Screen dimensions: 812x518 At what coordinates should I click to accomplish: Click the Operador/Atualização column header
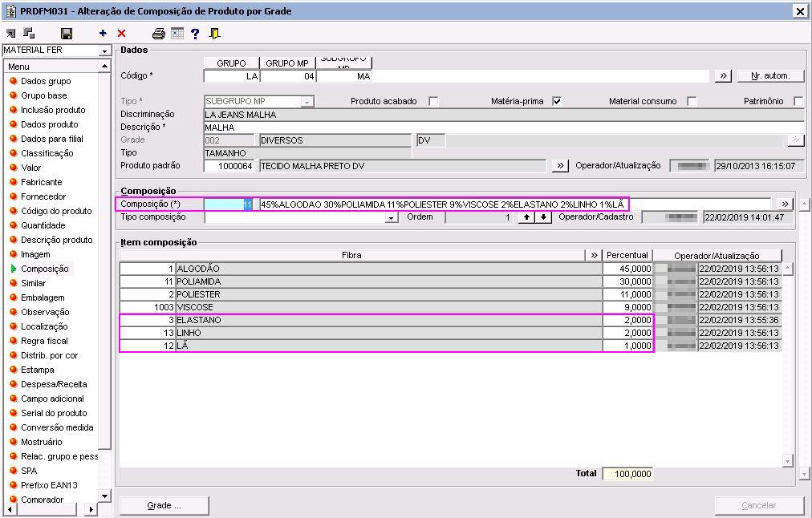coord(717,255)
